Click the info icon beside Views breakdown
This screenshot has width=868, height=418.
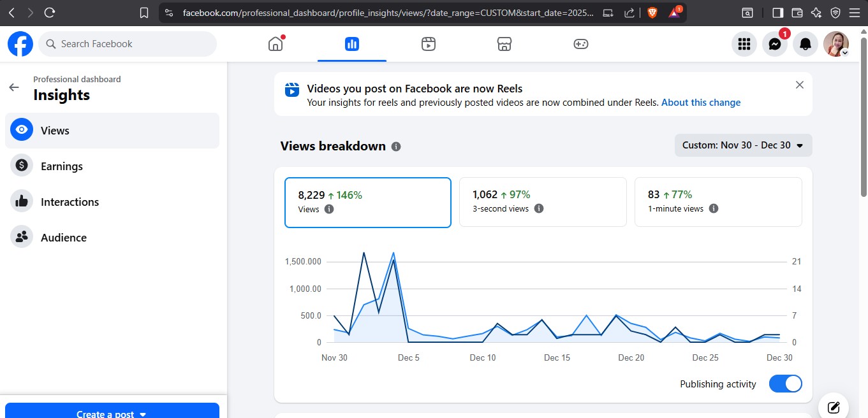coord(396,147)
